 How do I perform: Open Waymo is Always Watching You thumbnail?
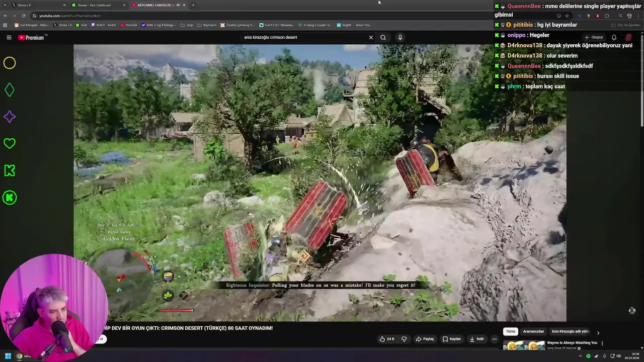524,345
